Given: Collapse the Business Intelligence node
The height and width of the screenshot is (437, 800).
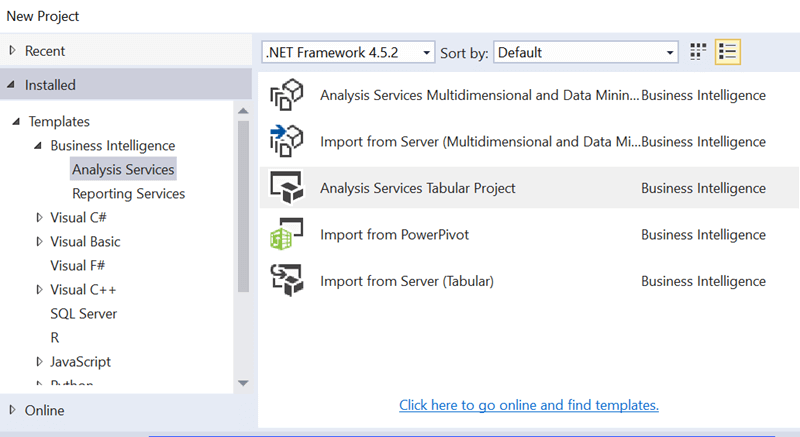Looking at the screenshot, I should tap(38, 145).
